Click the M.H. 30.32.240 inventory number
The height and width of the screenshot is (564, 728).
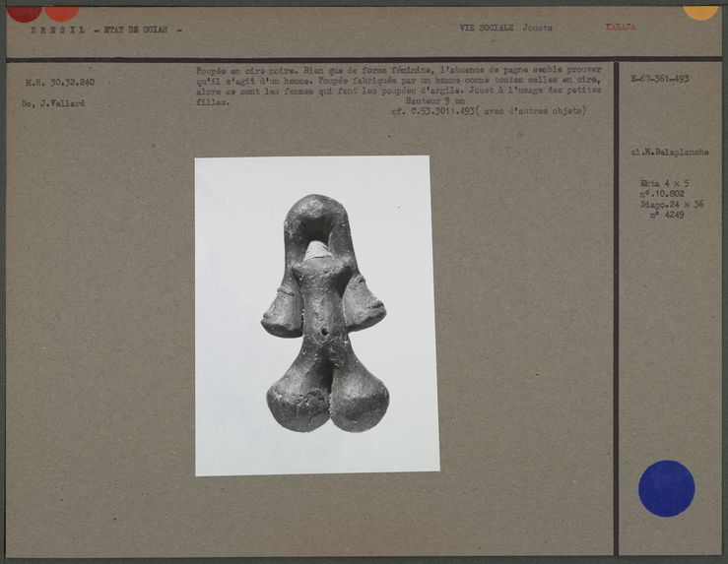point(60,83)
